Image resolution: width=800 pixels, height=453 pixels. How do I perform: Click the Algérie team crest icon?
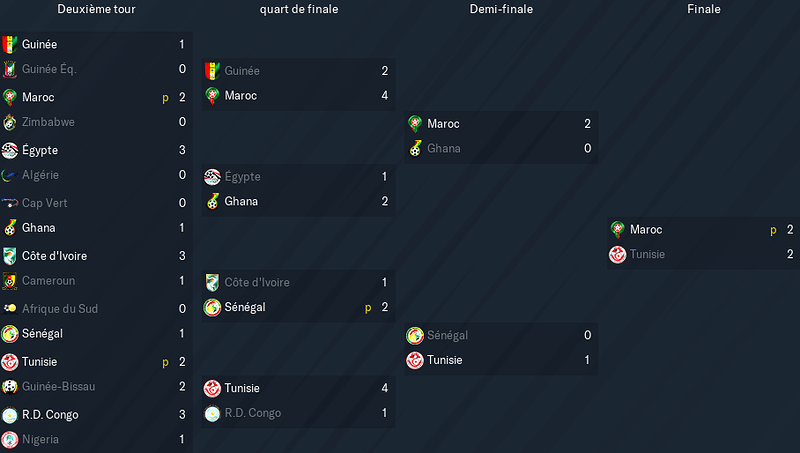pos(10,175)
